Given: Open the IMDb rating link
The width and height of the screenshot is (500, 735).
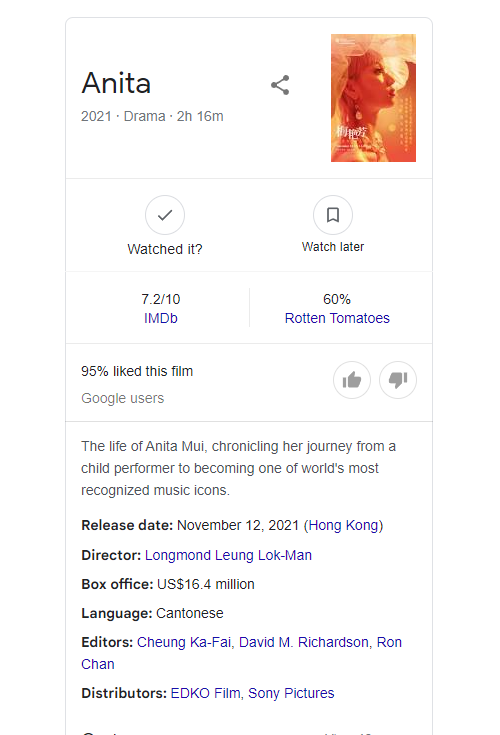Looking at the screenshot, I should (x=161, y=318).
